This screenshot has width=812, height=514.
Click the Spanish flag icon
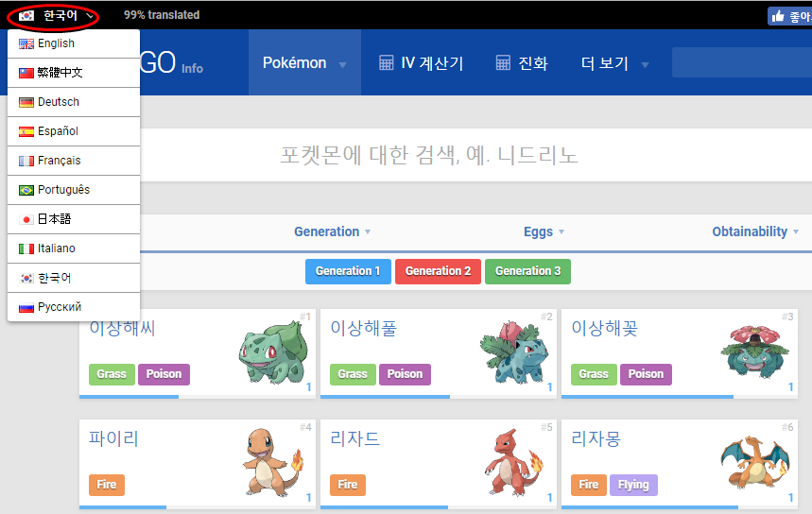click(26, 132)
